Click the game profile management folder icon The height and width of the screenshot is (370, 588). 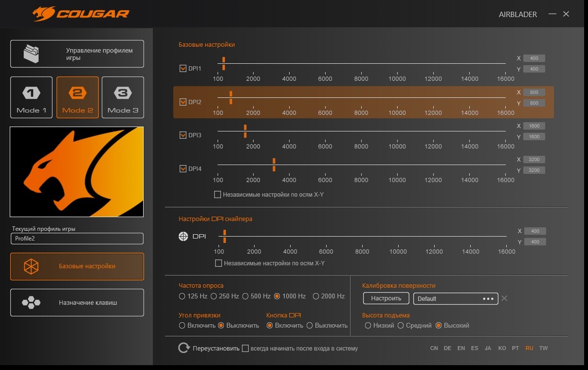(31, 54)
